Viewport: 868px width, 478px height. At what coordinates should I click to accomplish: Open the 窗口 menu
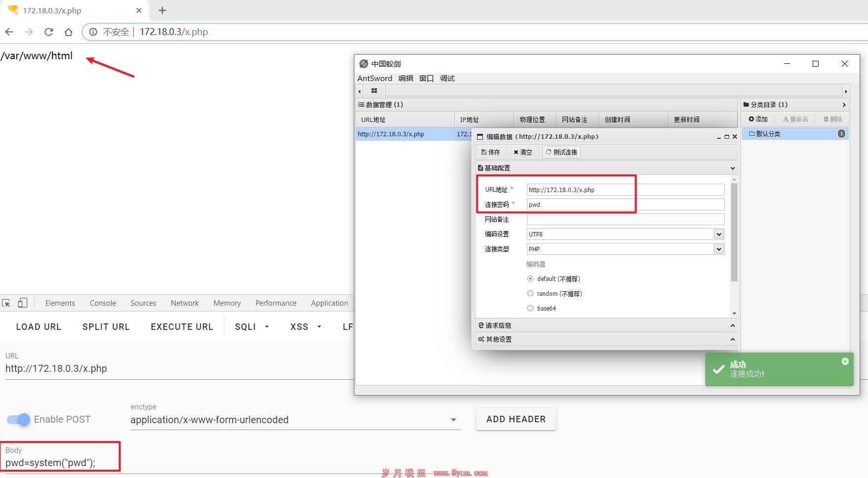pos(426,79)
